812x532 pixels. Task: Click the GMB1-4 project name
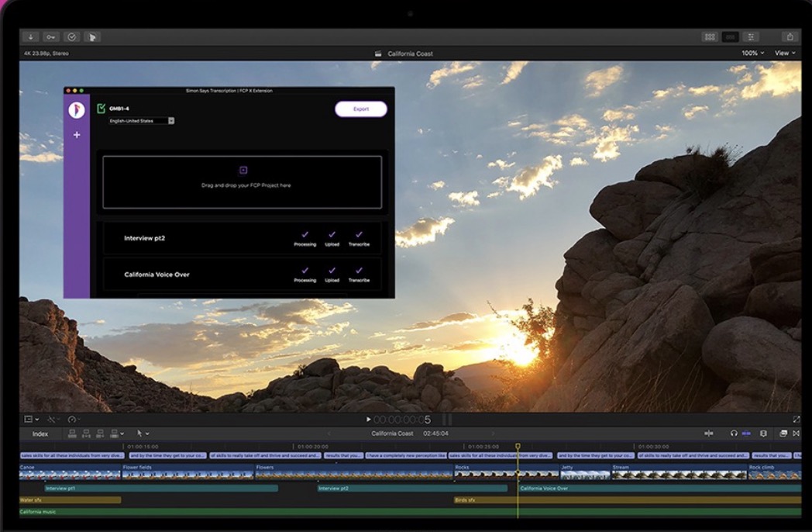119,109
